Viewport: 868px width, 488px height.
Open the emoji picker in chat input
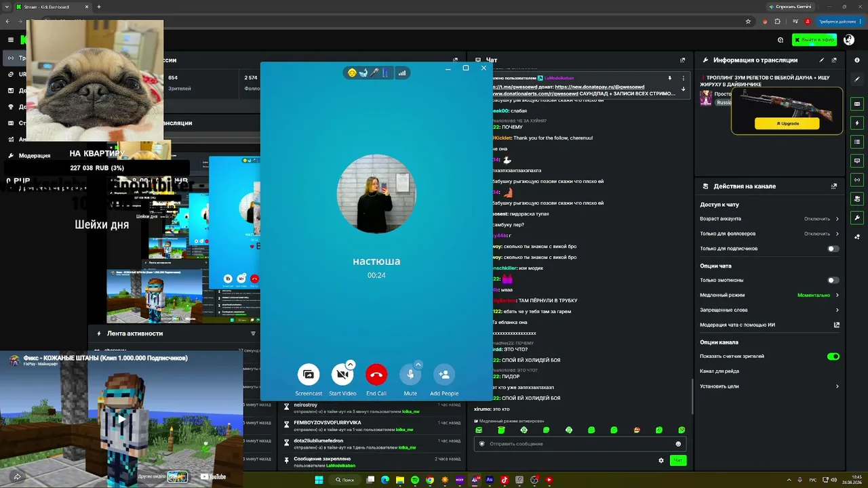pos(678,444)
